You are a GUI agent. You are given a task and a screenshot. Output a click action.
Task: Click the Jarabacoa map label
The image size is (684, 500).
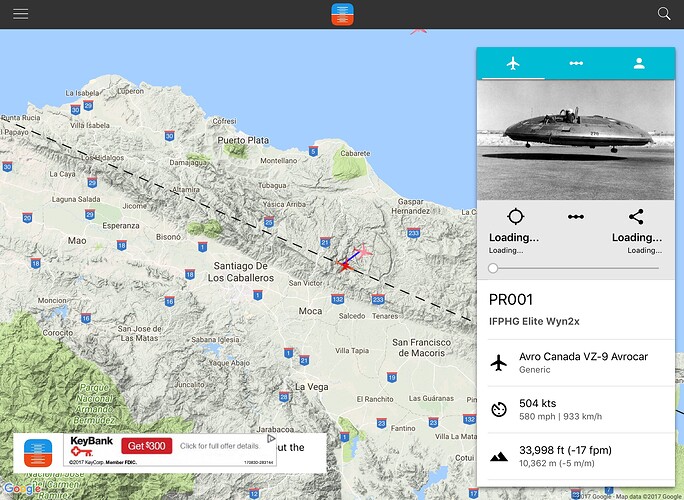coord(275,429)
